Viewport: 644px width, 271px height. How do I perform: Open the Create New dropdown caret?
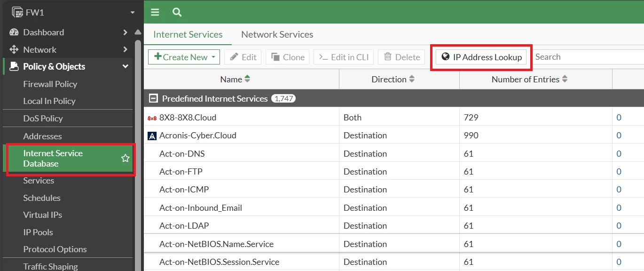(213, 57)
